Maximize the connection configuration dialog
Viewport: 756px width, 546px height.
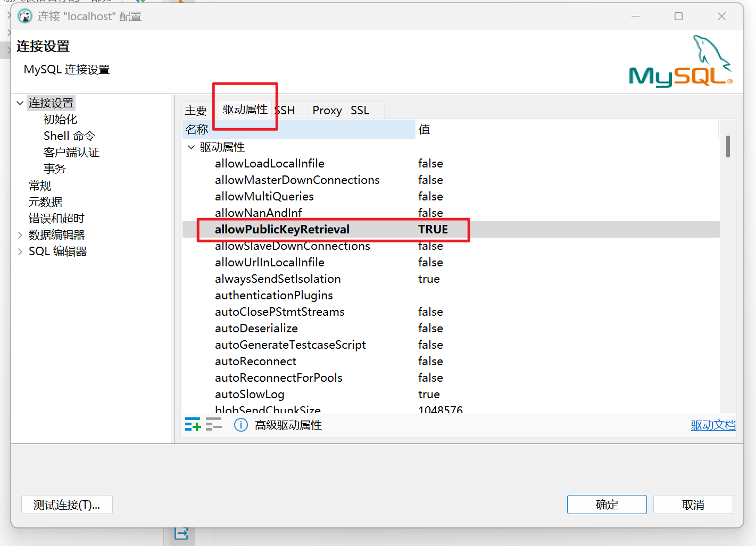(x=678, y=16)
